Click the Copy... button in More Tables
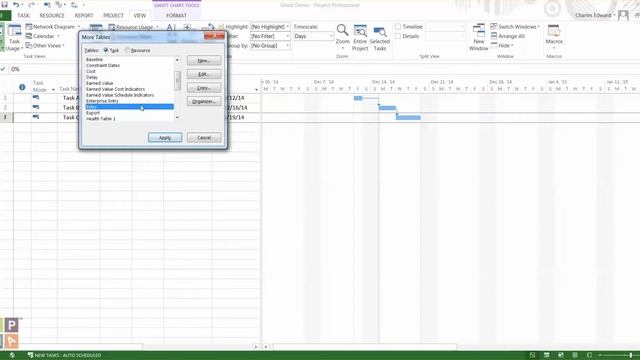 pyautogui.click(x=204, y=88)
